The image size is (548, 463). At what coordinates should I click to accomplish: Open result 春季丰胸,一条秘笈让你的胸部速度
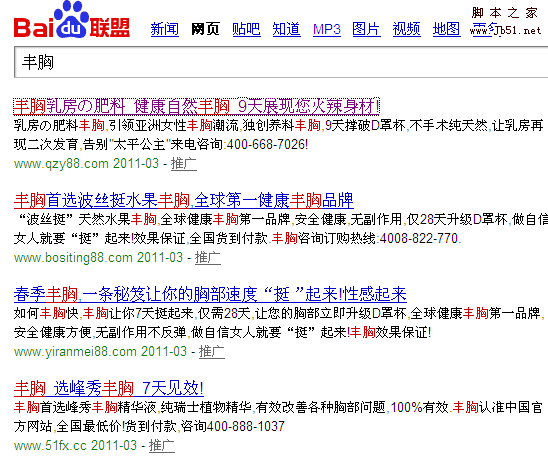click(x=210, y=294)
